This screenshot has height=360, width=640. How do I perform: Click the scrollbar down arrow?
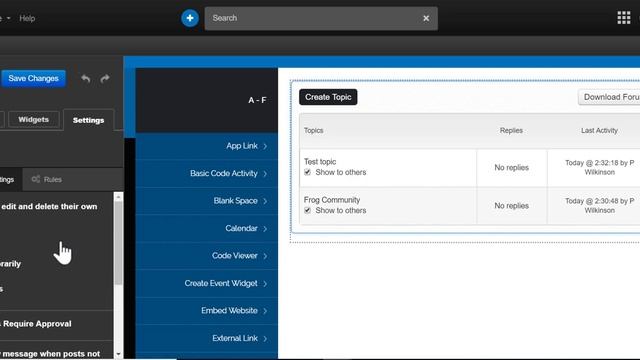(118, 354)
